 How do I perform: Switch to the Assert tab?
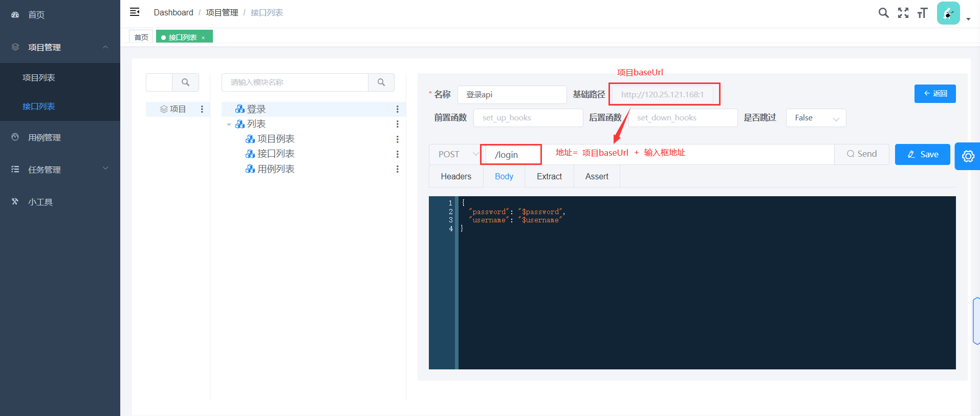click(597, 176)
